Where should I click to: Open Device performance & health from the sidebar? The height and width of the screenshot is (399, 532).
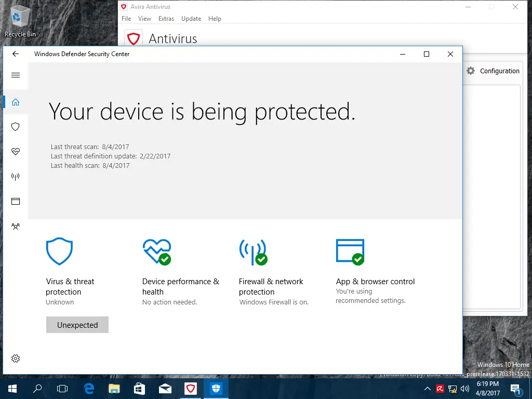coord(16,152)
